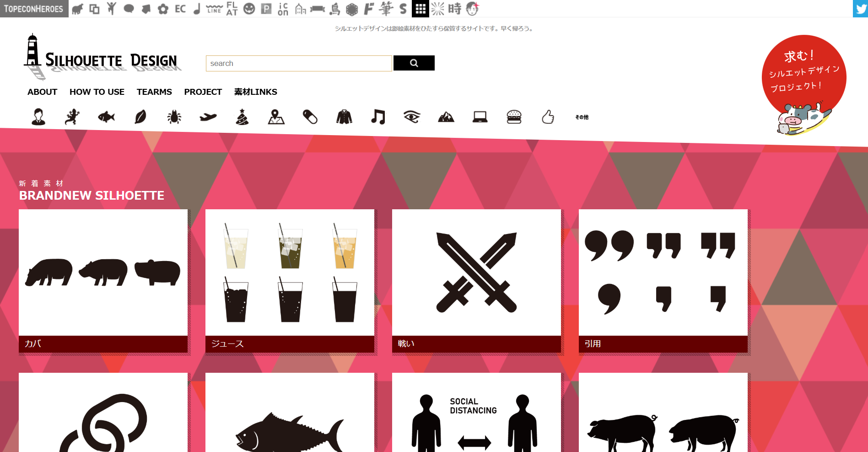Open the HOW TO USE menu item
The height and width of the screenshot is (452, 868).
(97, 92)
